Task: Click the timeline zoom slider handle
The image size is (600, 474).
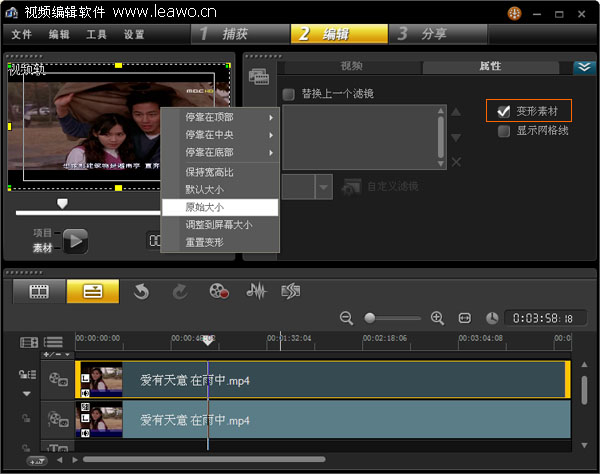Action: pyautogui.click(x=370, y=318)
